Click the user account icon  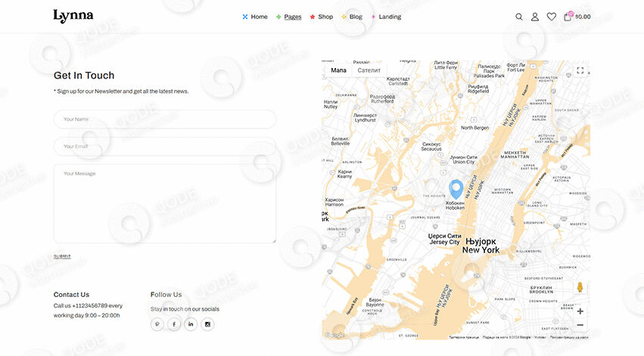535,17
